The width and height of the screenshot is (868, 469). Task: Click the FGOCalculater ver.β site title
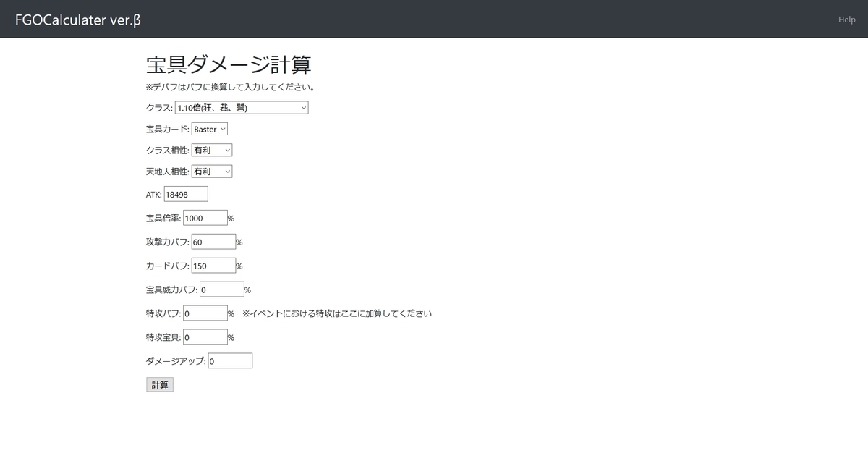tap(77, 20)
